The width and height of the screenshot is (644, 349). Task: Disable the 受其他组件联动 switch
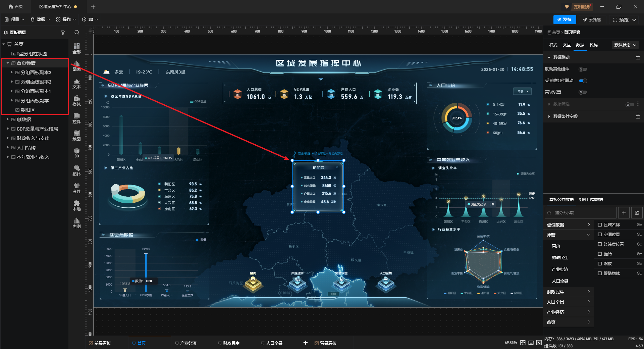tap(583, 81)
